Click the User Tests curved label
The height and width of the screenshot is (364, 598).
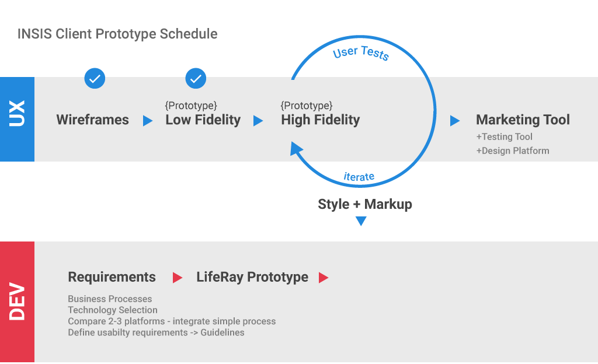tap(361, 53)
